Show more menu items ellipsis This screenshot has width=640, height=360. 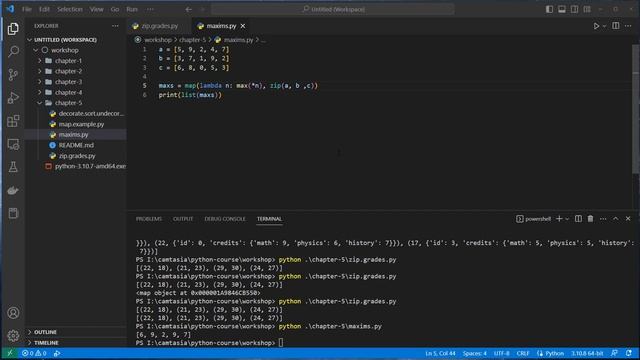[150, 9]
